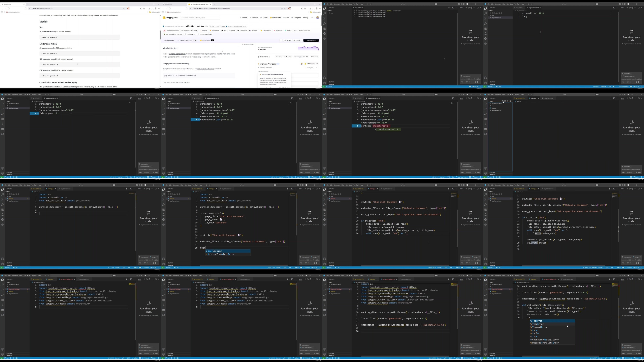Click Learn more link in Inference Providers popup
Screen dimensions: 644x362
[272, 84]
